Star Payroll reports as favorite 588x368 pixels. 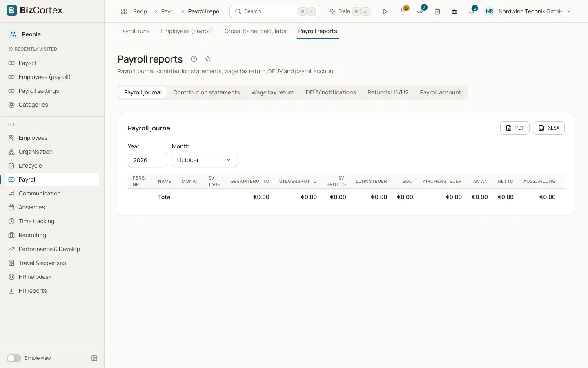click(x=208, y=59)
